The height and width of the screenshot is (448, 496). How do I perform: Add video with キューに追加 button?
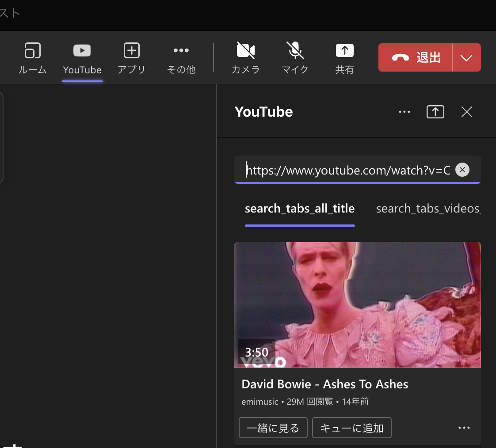tap(352, 428)
